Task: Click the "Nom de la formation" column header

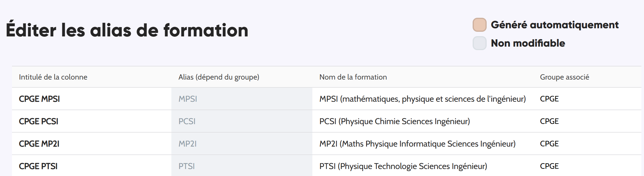Action: pos(353,77)
